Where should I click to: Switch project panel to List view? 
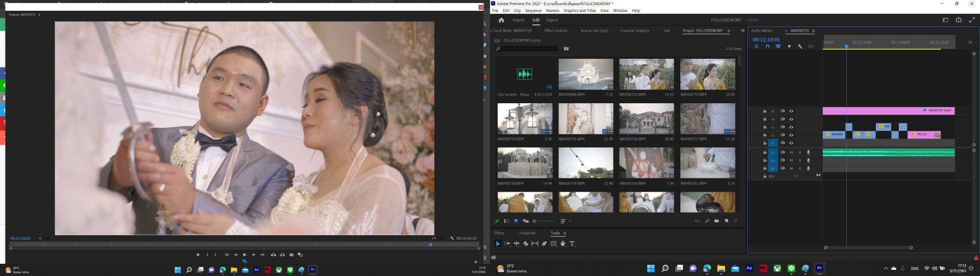pos(506,221)
